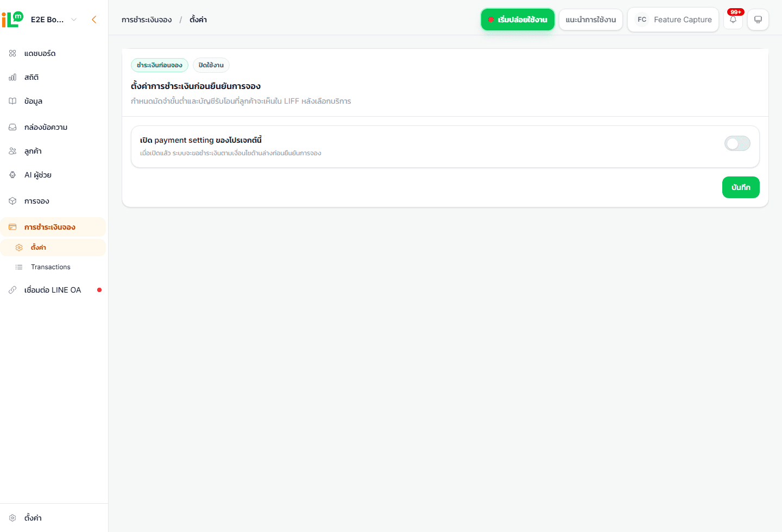Open กล่องข้อความ menu item
The image size is (782, 532).
coord(53,127)
